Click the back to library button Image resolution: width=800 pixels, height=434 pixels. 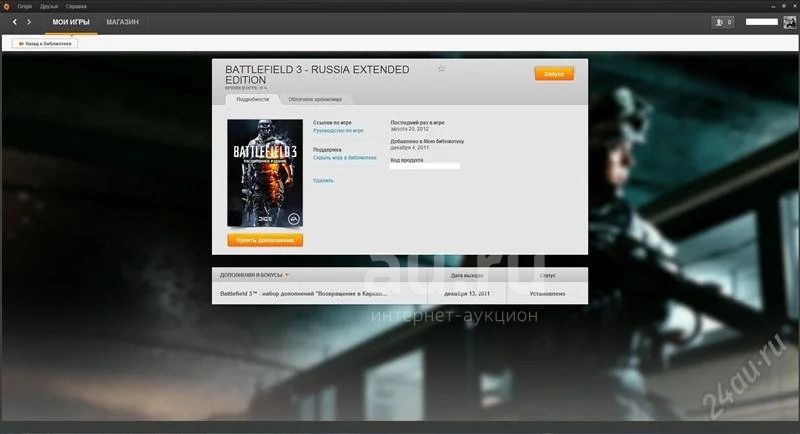click(45, 43)
